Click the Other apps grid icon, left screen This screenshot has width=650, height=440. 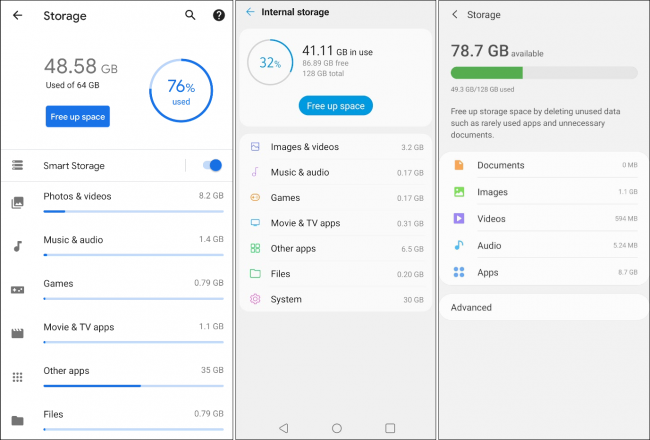(x=17, y=377)
